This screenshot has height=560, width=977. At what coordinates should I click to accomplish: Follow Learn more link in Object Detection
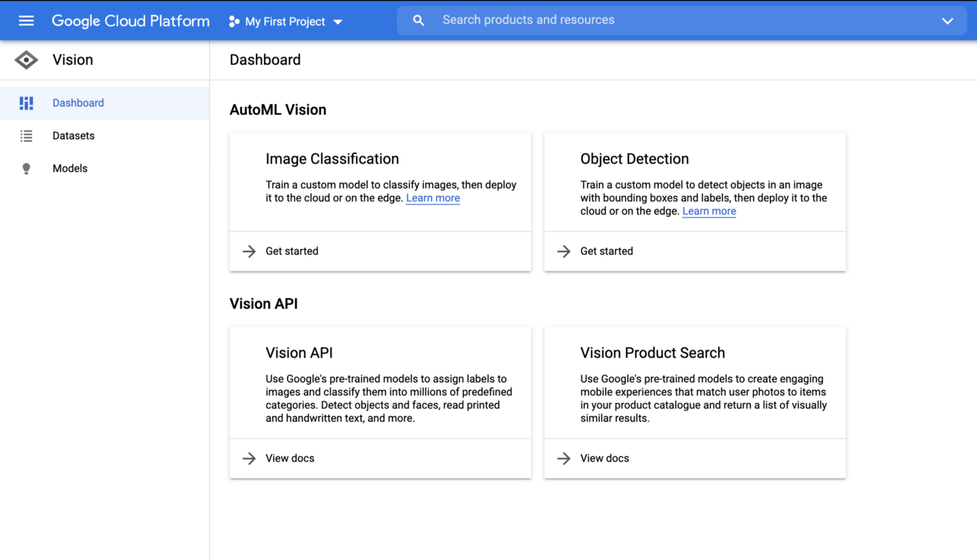pyautogui.click(x=709, y=211)
